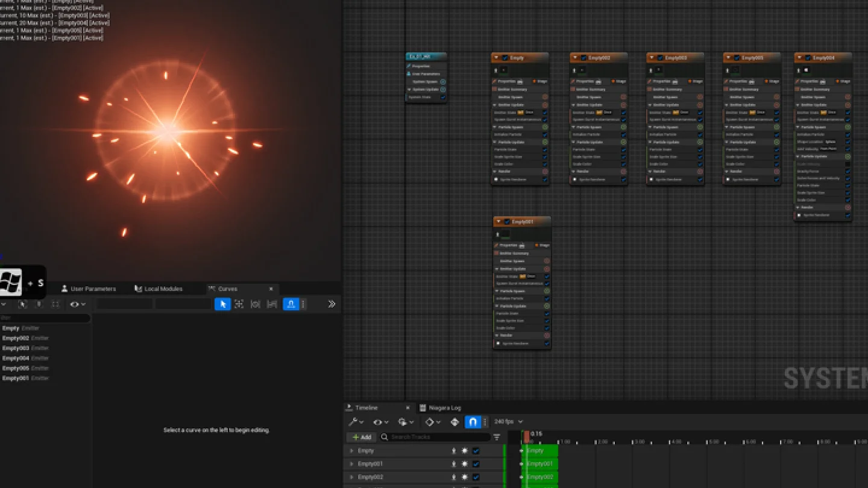Click the transform move icon in Timeline toolbar
The width and height of the screenshot is (868, 488).
[x=454, y=422]
